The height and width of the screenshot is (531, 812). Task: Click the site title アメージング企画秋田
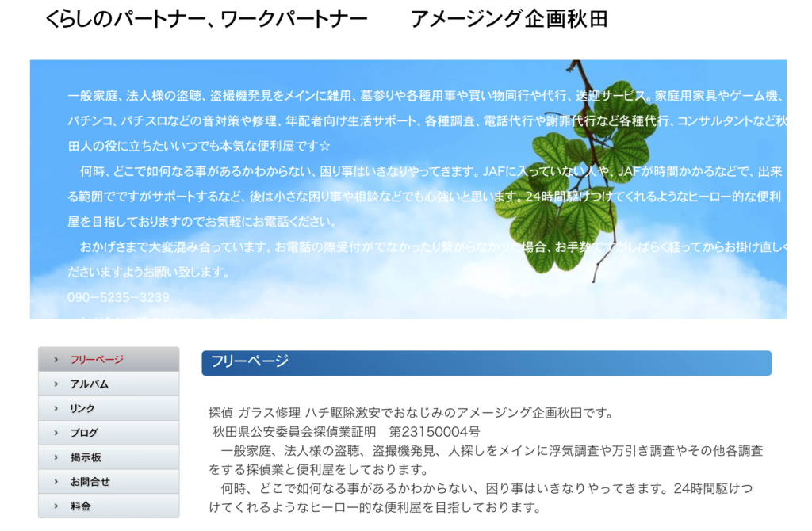coord(510,17)
